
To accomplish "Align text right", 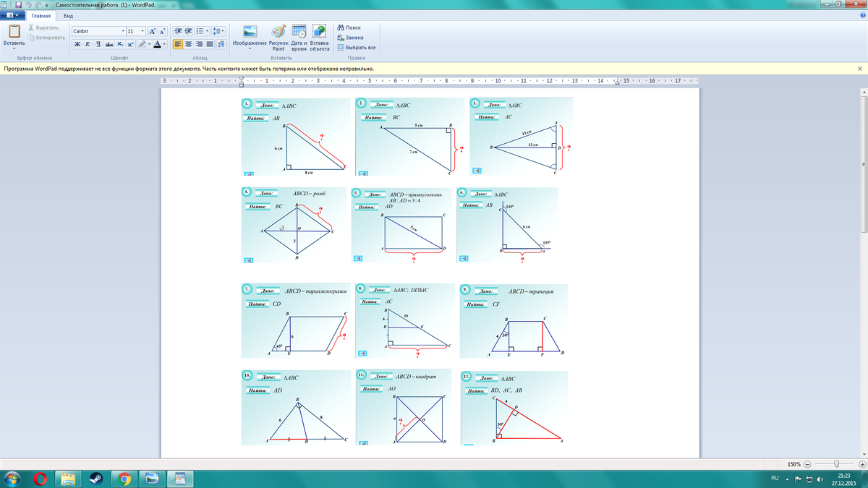I will point(199,44).
